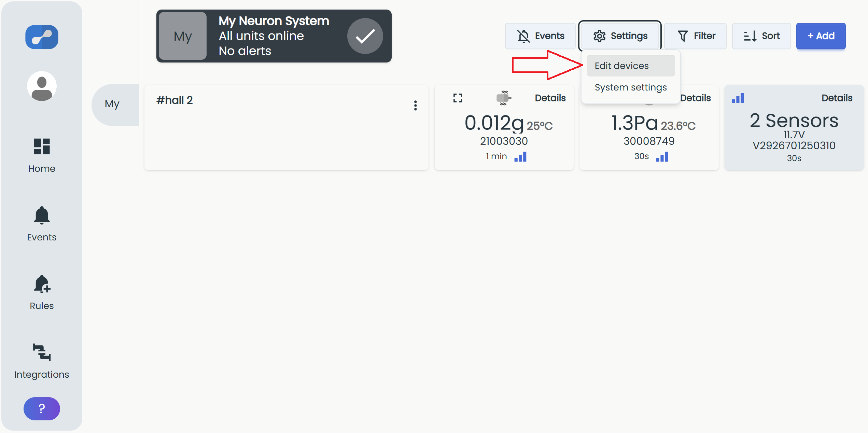Image resolution: width=868 pixels, height=433 pixels.
Task: Click the 2 Sensors heading
Action: pos(794,120)
